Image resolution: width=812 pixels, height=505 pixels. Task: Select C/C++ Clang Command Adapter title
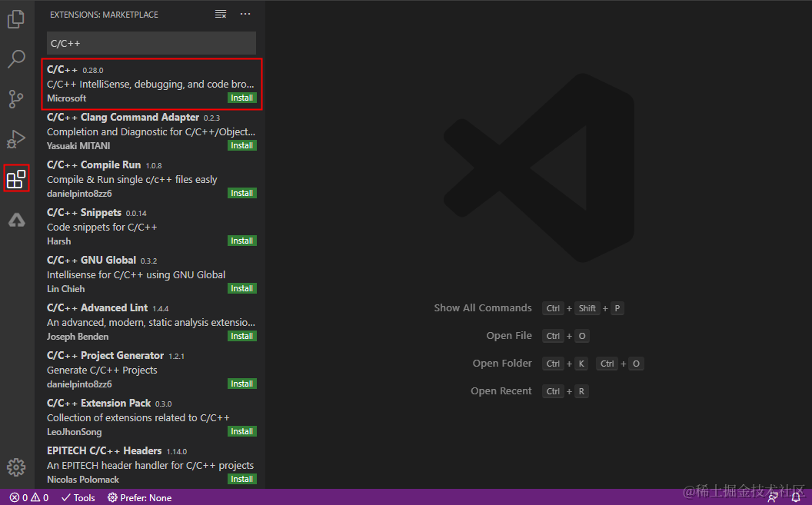(x=123, y=118)
